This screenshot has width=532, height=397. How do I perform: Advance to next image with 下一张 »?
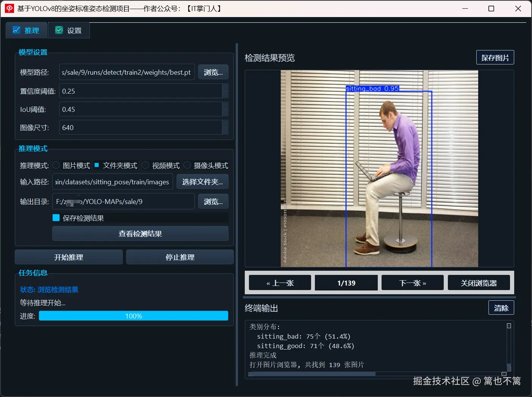pyautogui.click(x=412, y=282)
